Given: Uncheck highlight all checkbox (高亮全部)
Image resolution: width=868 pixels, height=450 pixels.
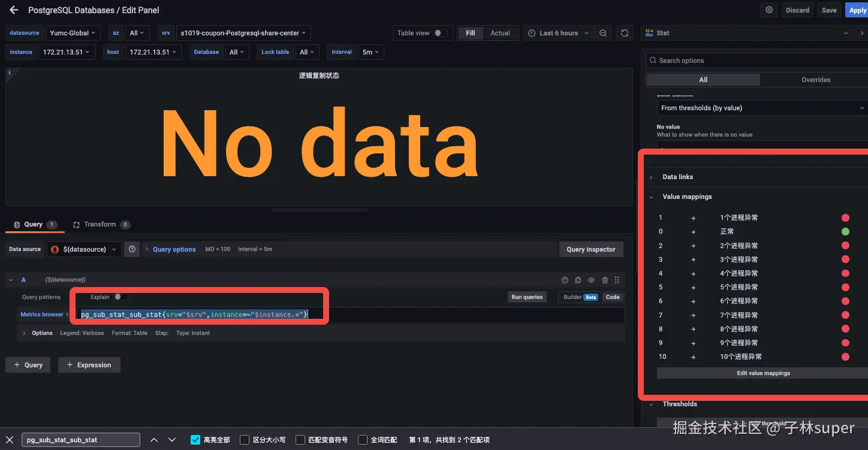Looking at the screenshot, I should tap(195, 440).
